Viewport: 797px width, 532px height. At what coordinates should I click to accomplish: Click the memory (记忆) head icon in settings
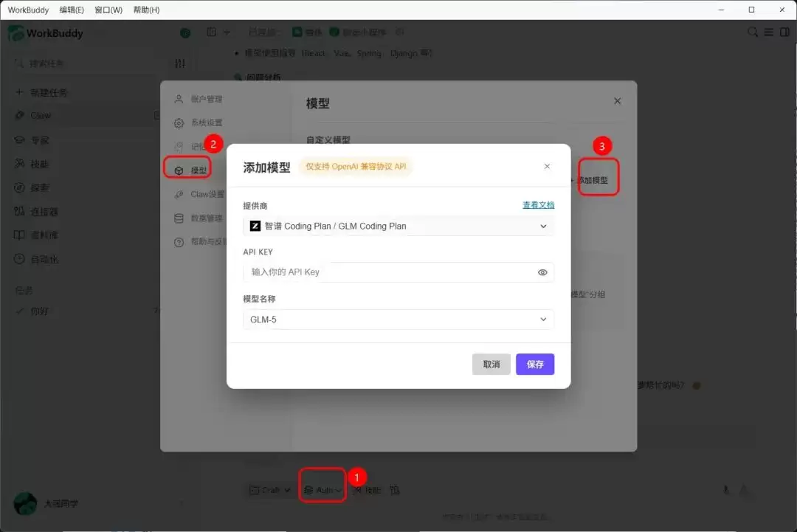pos(179,147)
